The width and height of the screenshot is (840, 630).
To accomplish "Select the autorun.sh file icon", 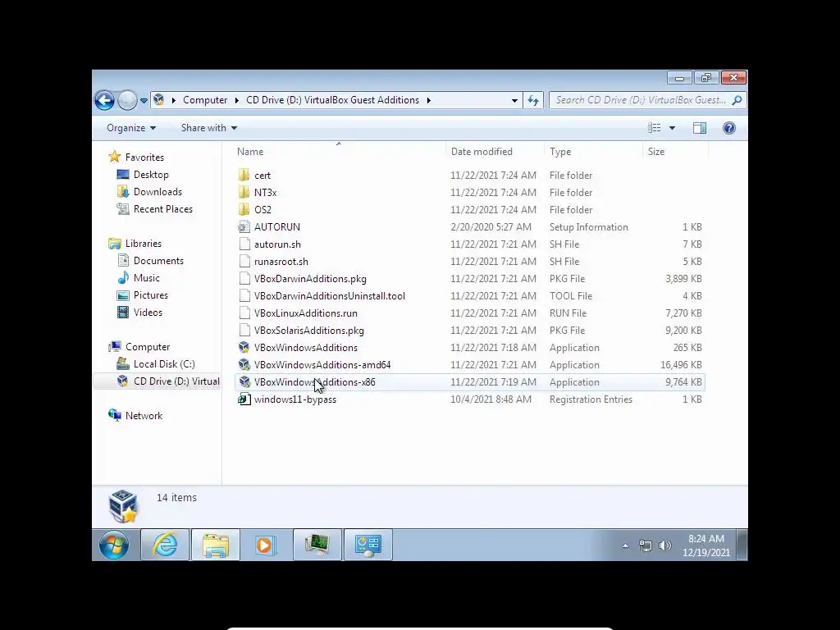I will (x=244, y=244).
